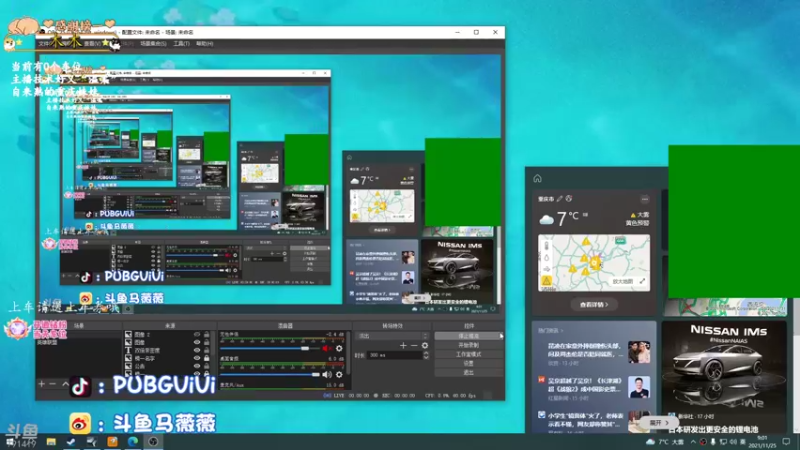Open Windows Start menu
Viewport: 800px width, 450px height.
[10, 442]
